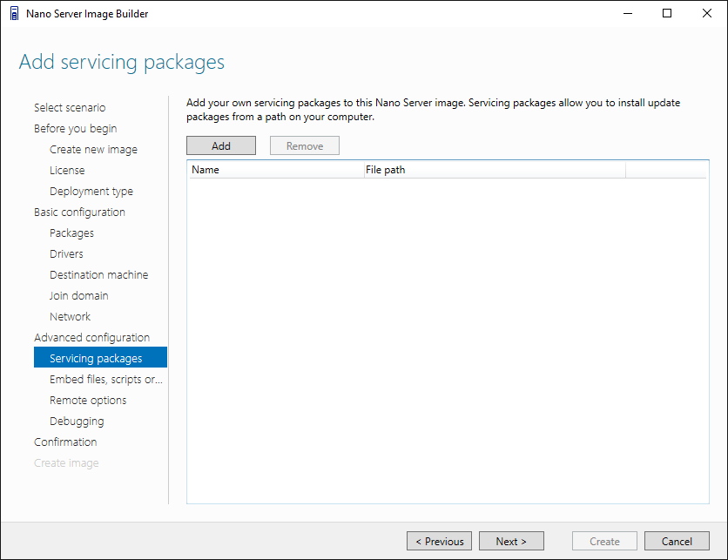
Task: Sort list by Name column header
Action: coord(275,170)
